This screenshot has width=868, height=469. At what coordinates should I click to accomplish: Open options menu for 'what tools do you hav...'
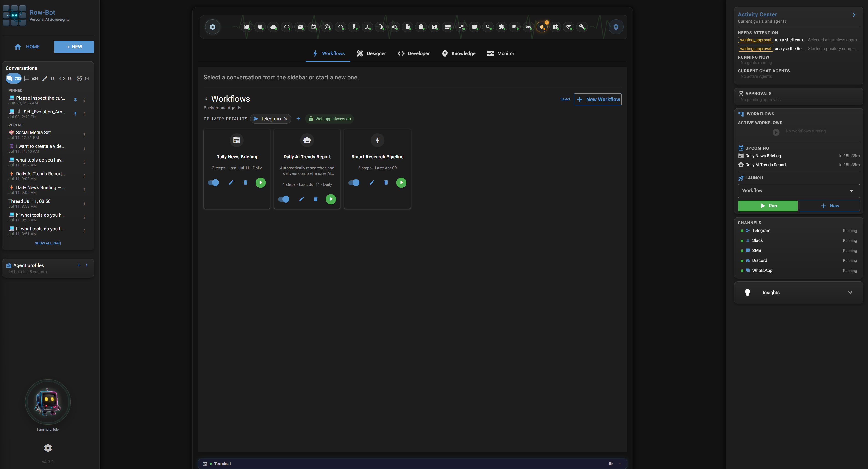pos(84,162)
